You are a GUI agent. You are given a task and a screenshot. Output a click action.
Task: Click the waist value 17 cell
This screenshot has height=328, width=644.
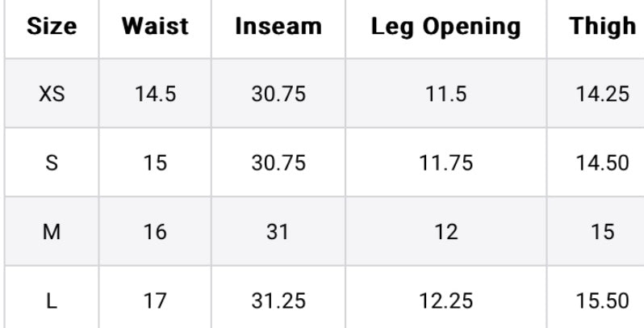(155, 301)
